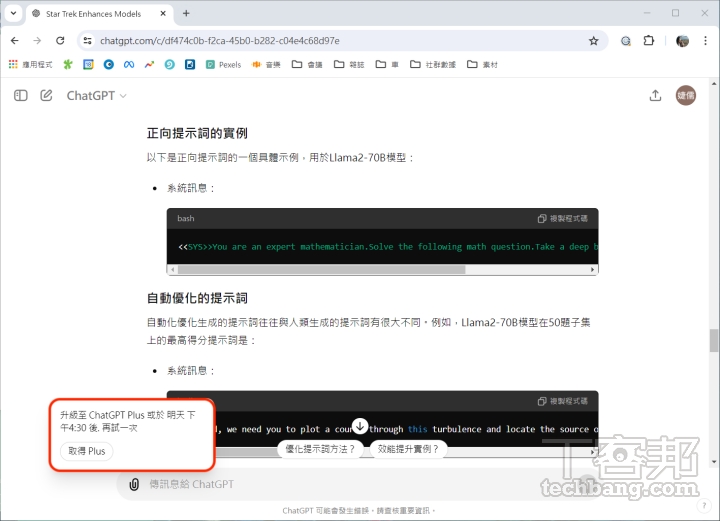
Task: Click the share conversation upload icon
Action: [x=655, y=95]
